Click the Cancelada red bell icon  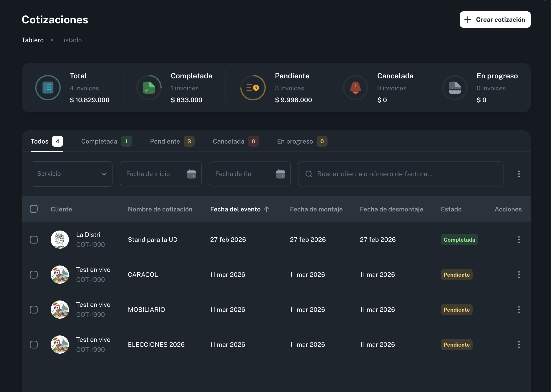click(355, 88)
